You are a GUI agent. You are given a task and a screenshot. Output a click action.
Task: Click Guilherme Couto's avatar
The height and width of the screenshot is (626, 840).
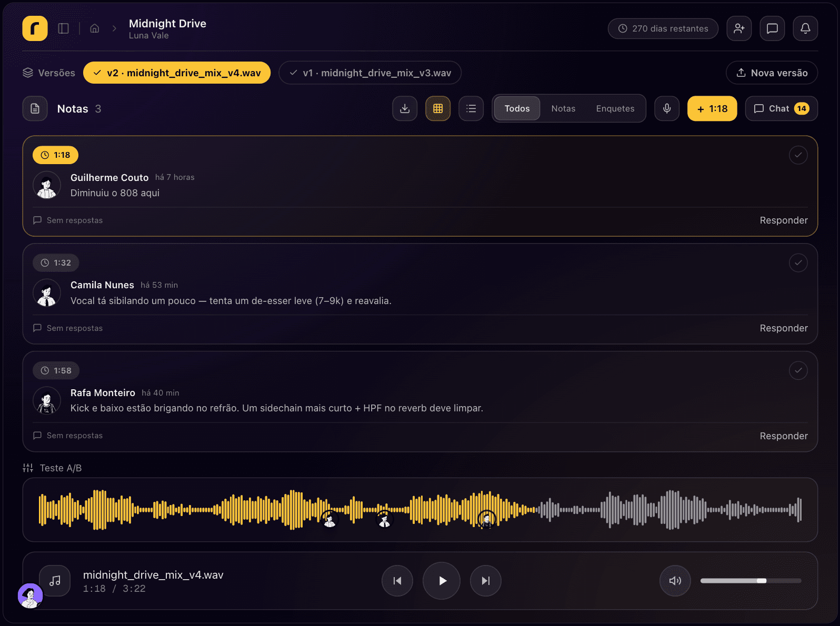tap(47, 185)
